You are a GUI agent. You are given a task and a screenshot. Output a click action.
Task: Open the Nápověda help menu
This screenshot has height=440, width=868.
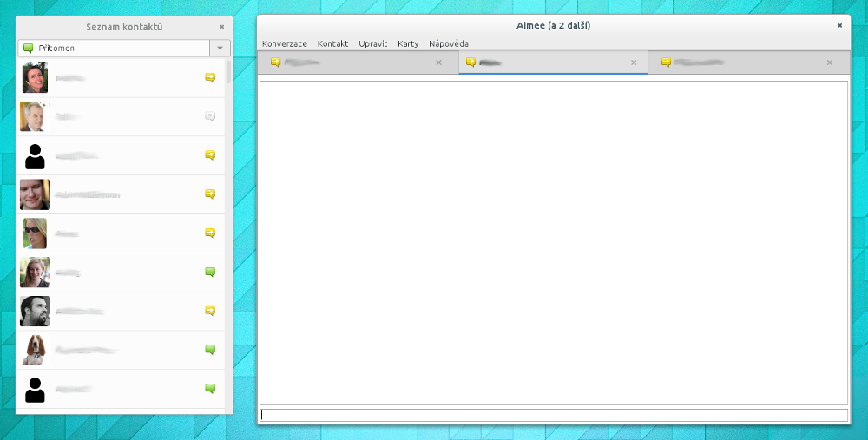tap(449, 43)
